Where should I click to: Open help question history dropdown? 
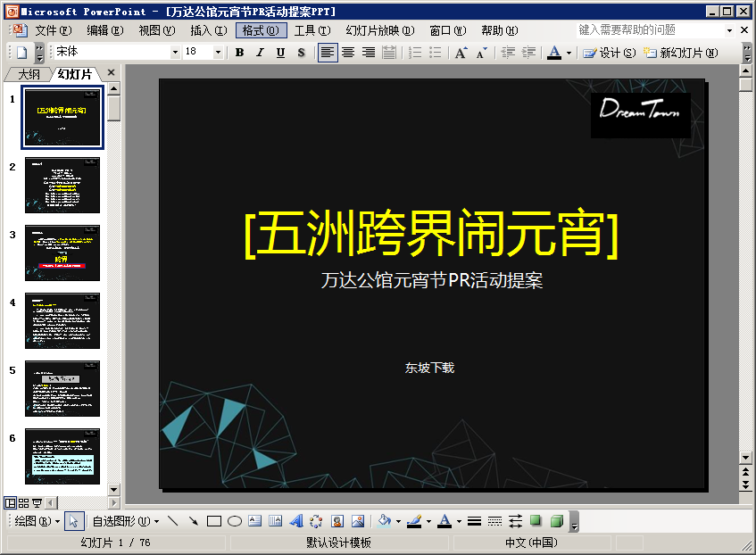(x=729, y=30)
